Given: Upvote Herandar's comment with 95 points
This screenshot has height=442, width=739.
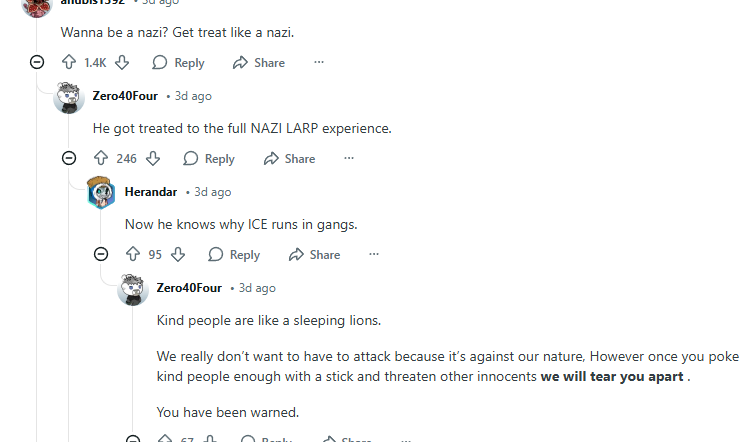Looking at the screenshot, I should point(133,255).
